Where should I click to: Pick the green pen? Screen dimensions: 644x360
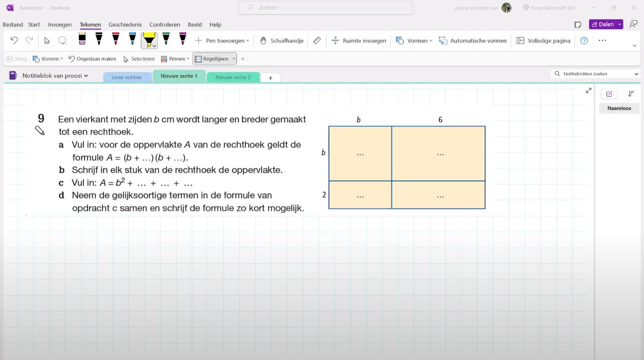(166, 39)
